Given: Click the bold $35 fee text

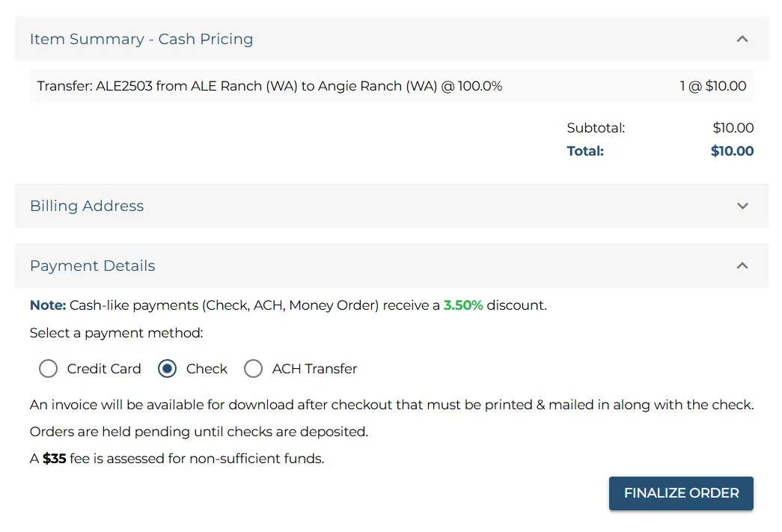Looking at the screenshot, I should (x=54, y=459).
